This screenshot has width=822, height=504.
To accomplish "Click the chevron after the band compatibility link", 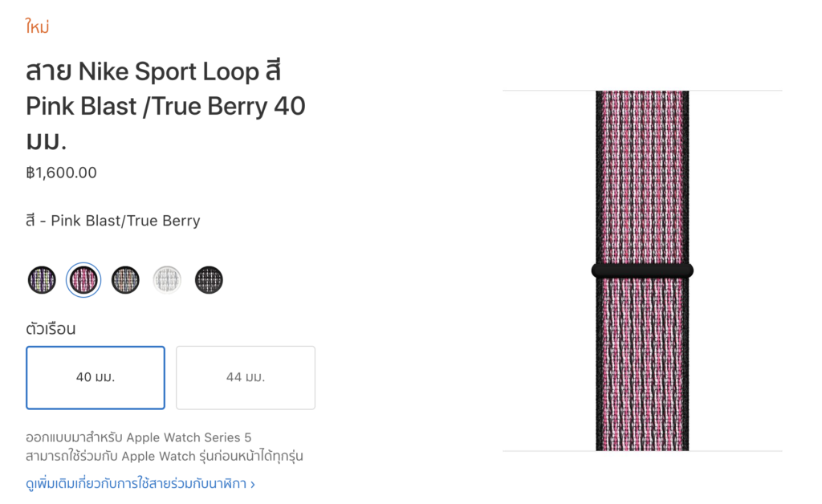I will (253, 484).
